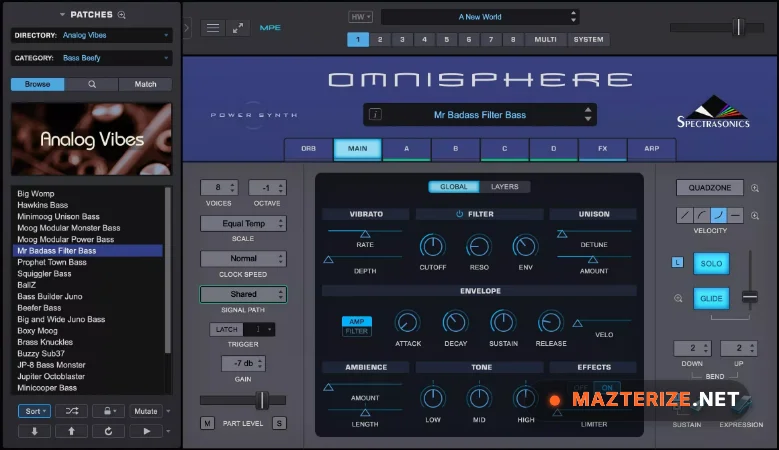This screenshot has width=779, height=450.
Task: Solo the part with S button
Action: click(x=279, y=423)
